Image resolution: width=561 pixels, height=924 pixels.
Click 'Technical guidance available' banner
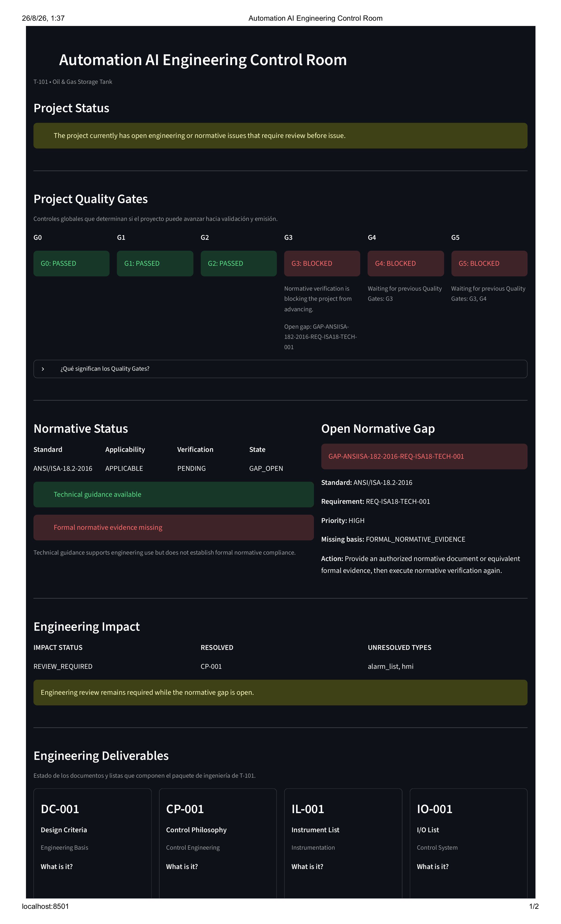pyautogui.click(x=174, y=495)
